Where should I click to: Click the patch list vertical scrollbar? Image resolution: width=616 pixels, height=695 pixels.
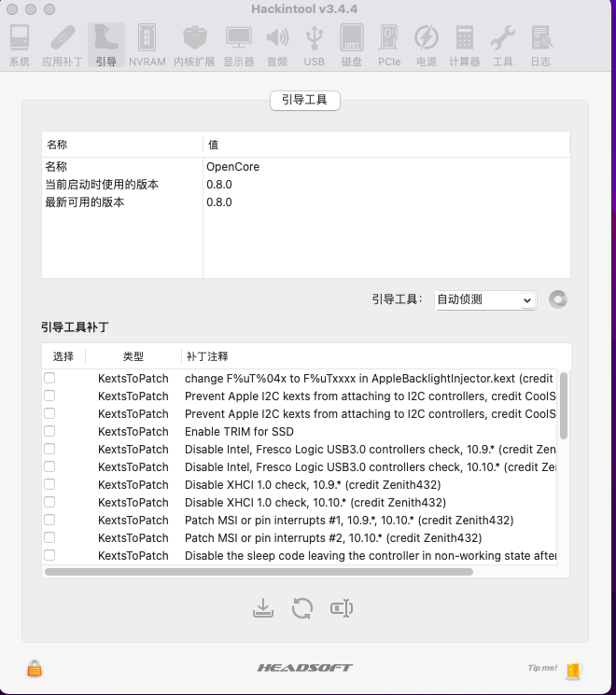click(563, 406)
